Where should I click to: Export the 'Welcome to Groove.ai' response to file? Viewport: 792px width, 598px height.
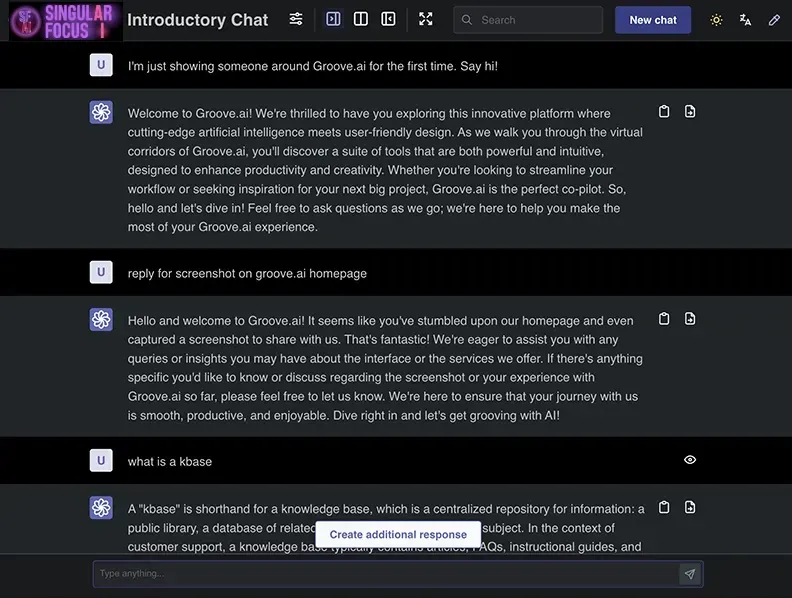[x=690, y=111]
